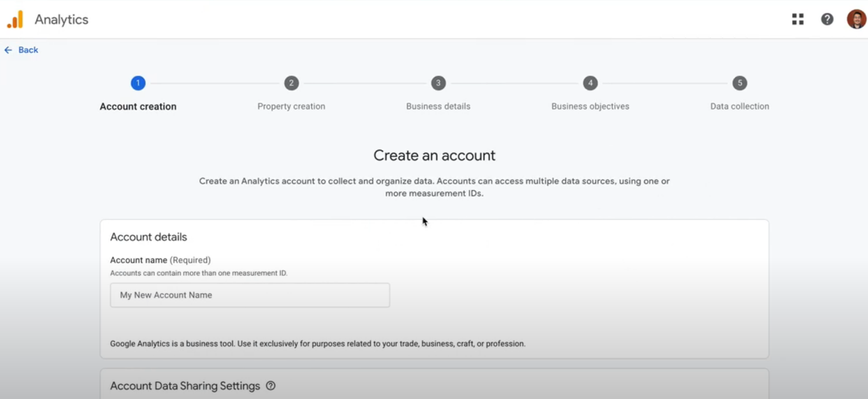
Task: Click help icon beside Account Data Sharing Settings
Action: pyautogui.click(x=271, y=386)
